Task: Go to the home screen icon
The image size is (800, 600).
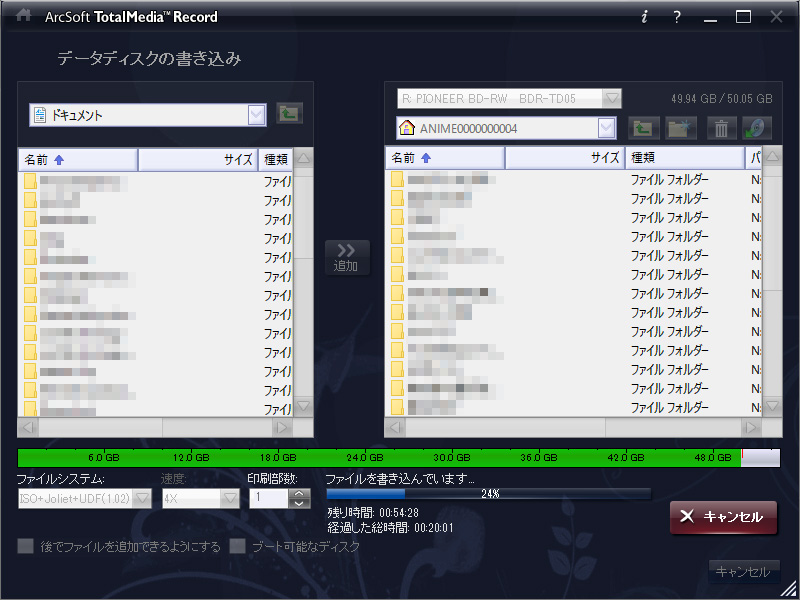Action: coord(23,16)
